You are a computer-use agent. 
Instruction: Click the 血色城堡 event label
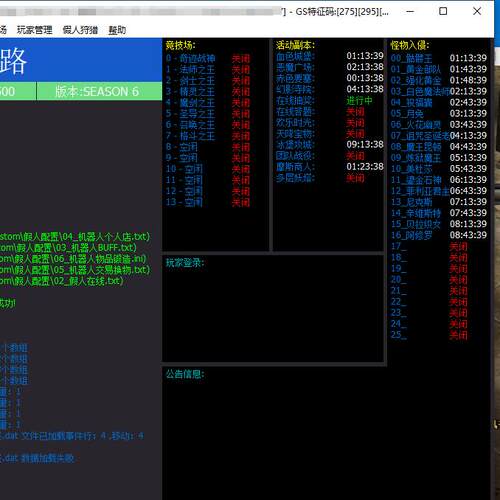pos(295,57)
